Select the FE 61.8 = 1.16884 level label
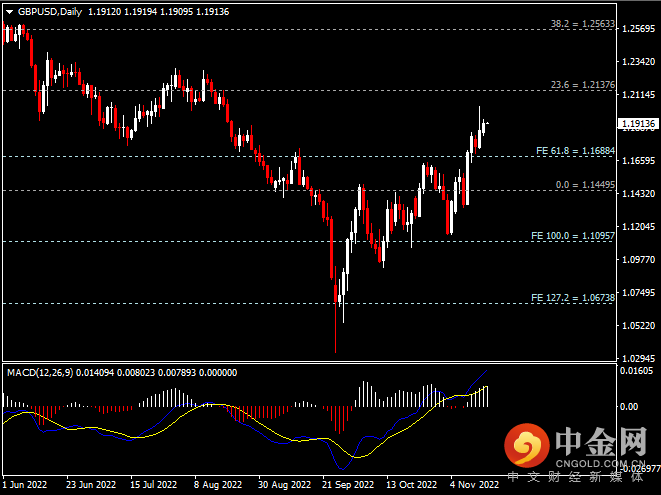This screenshot has width=661, height=495. pos(575,151)
